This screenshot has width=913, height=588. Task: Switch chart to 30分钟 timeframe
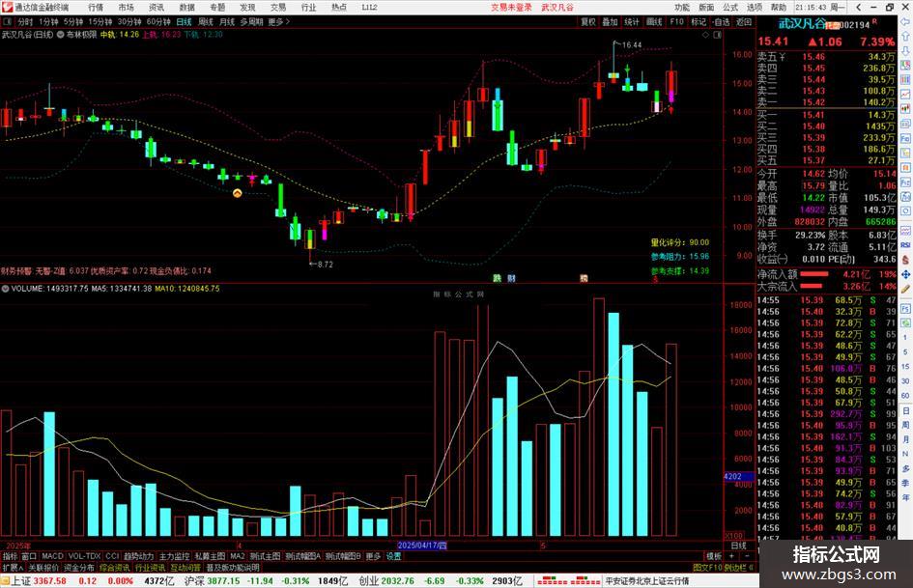[129, 22]
